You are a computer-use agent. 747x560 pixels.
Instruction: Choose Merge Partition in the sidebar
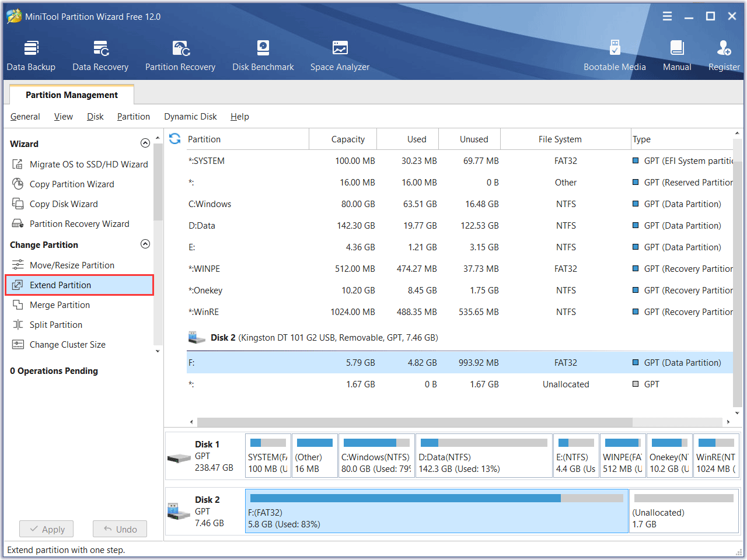(x=51, y=305)
